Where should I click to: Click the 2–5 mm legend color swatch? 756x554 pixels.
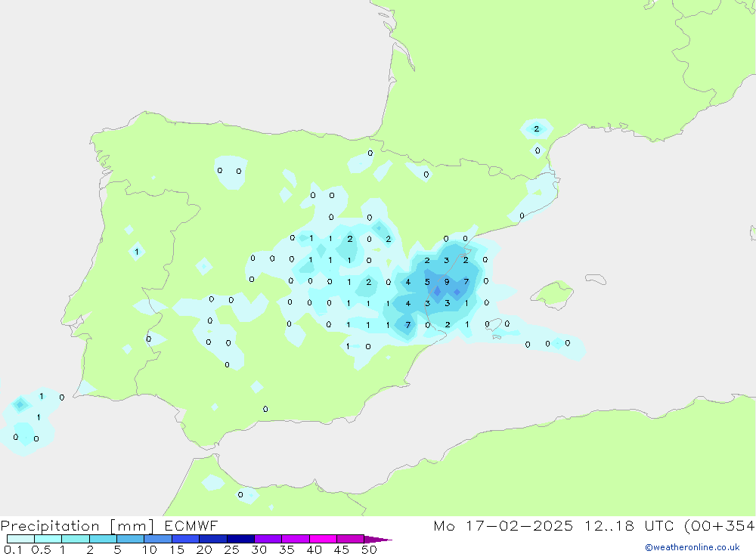click(103, 539)
